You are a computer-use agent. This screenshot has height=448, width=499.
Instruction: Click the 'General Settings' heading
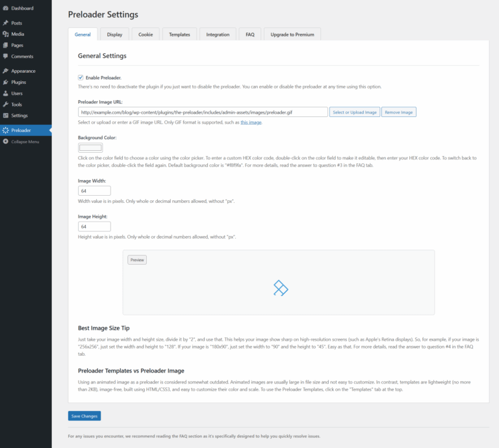102,56
